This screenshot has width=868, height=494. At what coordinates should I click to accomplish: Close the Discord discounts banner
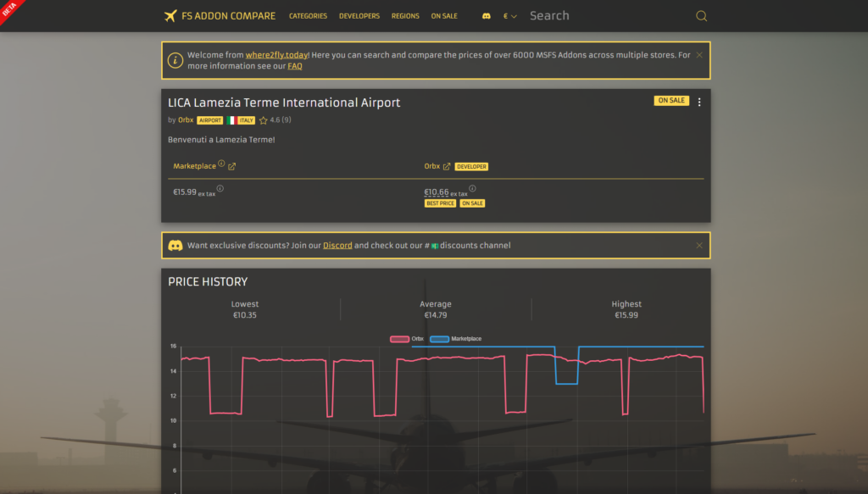pos(699,246)
